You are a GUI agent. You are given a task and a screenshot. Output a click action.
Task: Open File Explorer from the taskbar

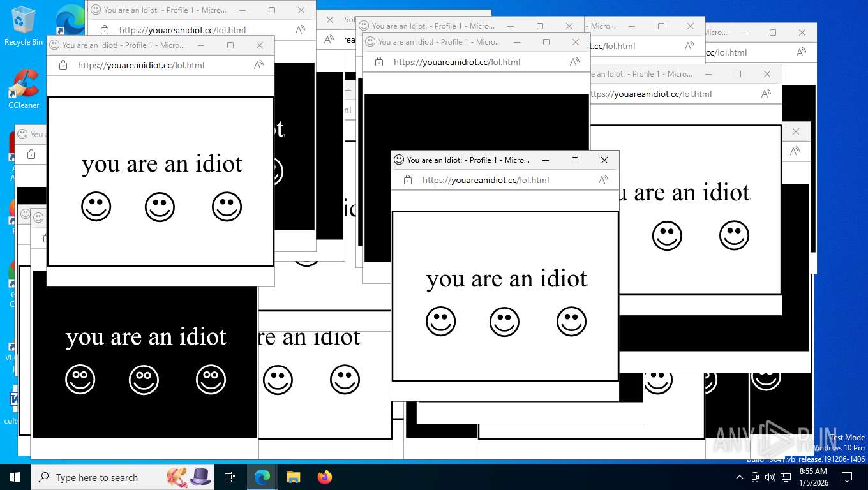click(293, 477)
